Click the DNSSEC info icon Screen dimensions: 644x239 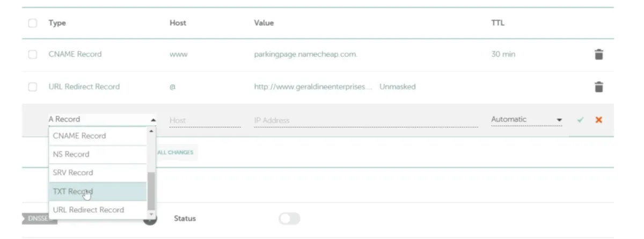151,219
